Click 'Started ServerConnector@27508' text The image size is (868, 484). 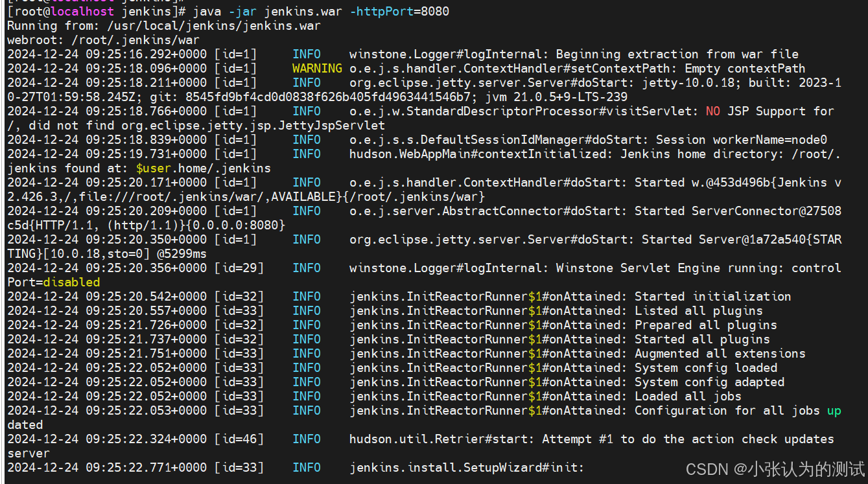(738, 211)
